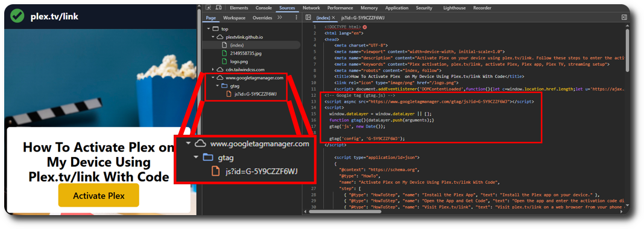Click the <html lang="en"> code line
Viewport: 644px width, 229px height.
click(x=344, y=33)
